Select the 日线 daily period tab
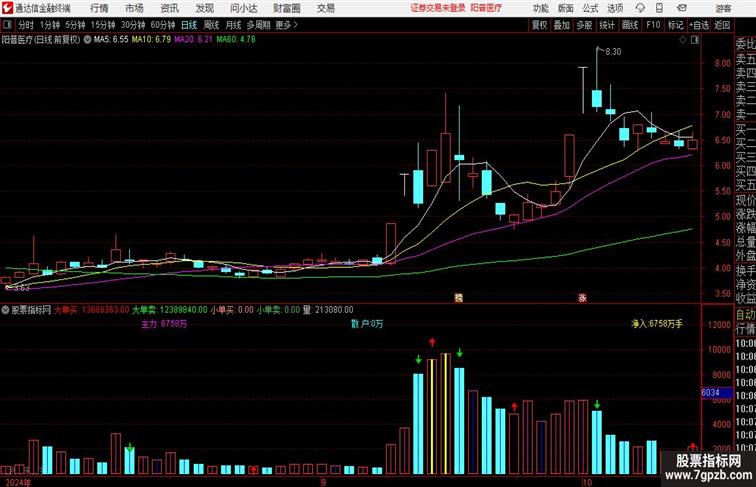756x487 pixels. tap(189, 25)
